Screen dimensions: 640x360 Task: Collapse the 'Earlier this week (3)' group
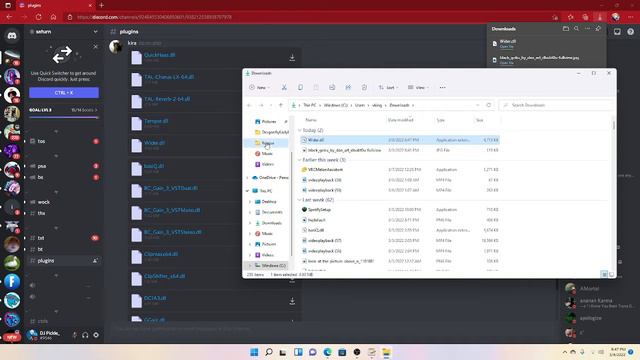tap(300, 160)
